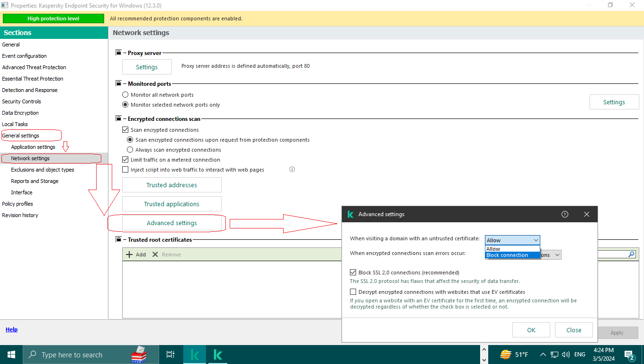Click the Kaspersky logo in Advanced settings title
Screen dimensions: 644x364
(350, 214)
